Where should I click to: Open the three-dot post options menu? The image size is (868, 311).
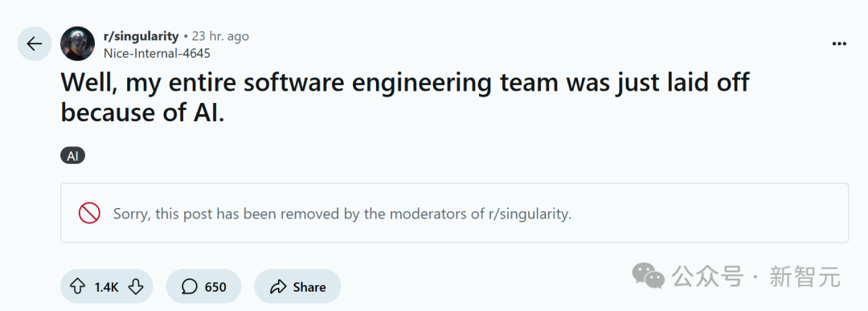click(839, 44)
